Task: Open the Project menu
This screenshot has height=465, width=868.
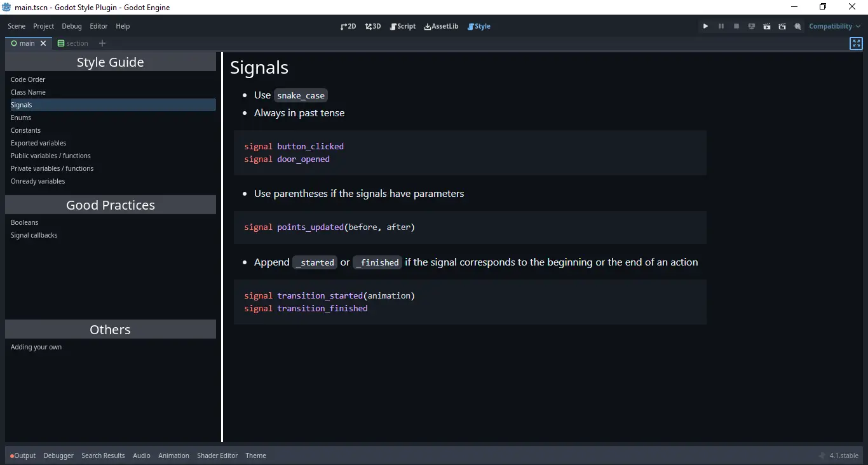Action: (x=44, y=26)
